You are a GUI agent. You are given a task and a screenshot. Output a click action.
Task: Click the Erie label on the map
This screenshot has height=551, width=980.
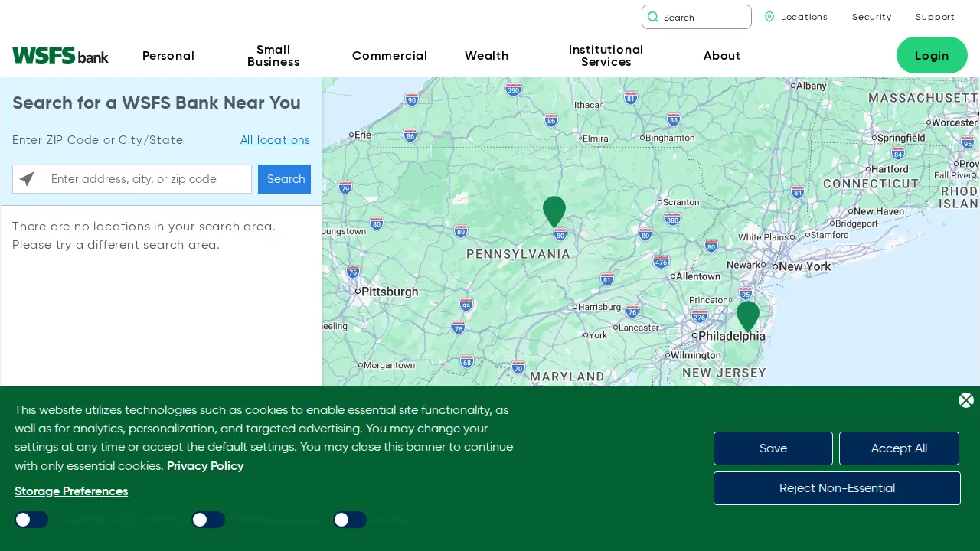pos(363,135)
